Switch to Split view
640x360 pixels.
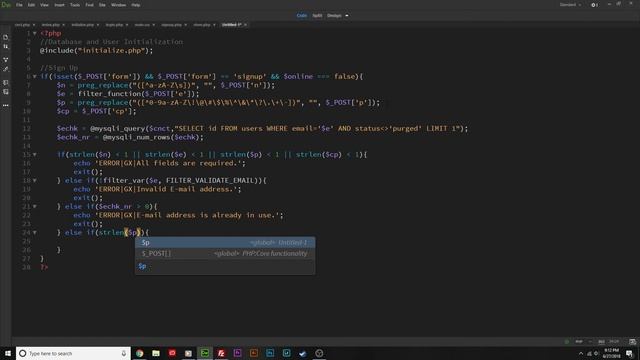pos(317,16)
